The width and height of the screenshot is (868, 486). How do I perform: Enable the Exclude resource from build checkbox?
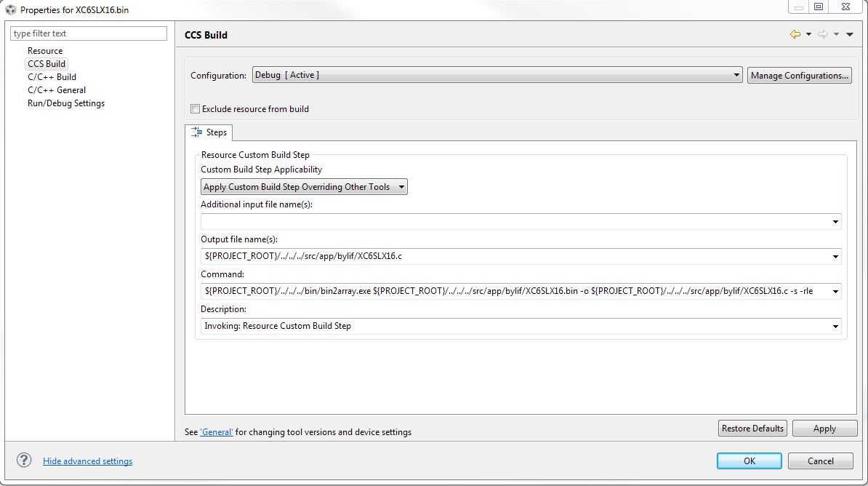195,108
